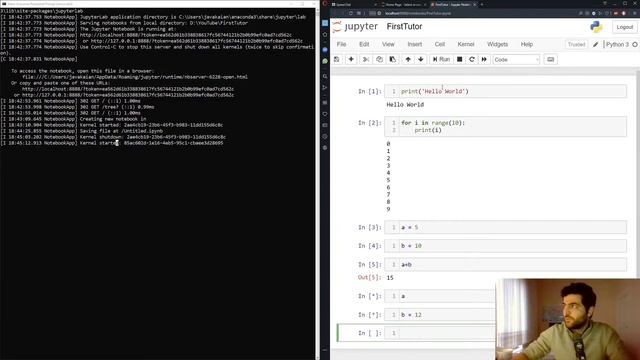The height and width of the screenshot is (360, 640).
Task: Open the Cell menu
Action: tap(440, 44)
